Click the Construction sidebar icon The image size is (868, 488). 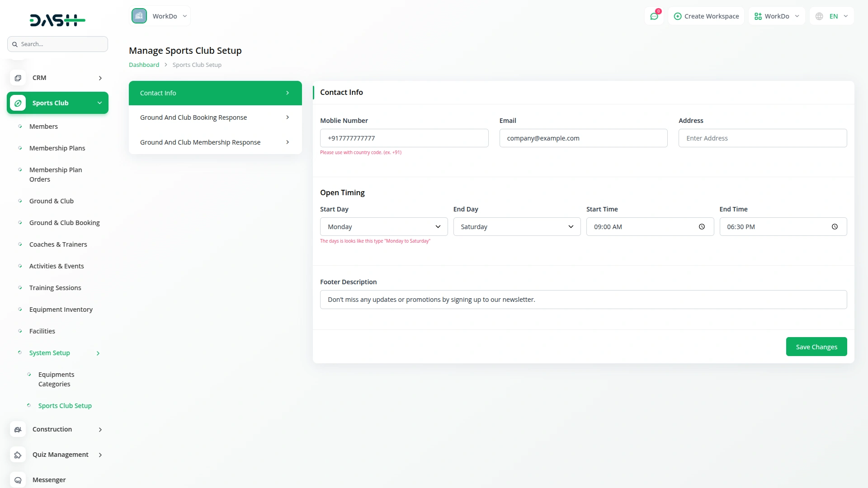click(18, 429)
